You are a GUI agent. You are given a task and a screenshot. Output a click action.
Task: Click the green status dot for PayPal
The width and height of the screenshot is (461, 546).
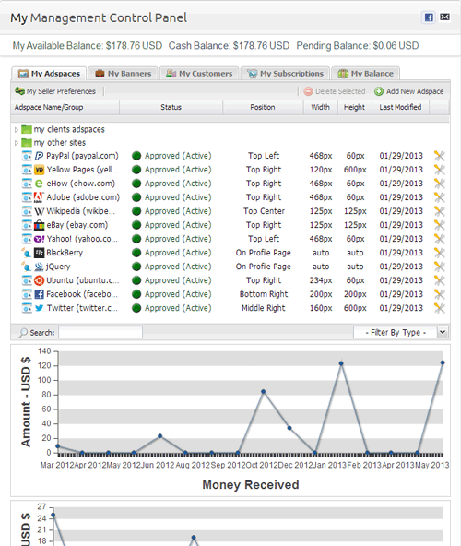(136, 156)
